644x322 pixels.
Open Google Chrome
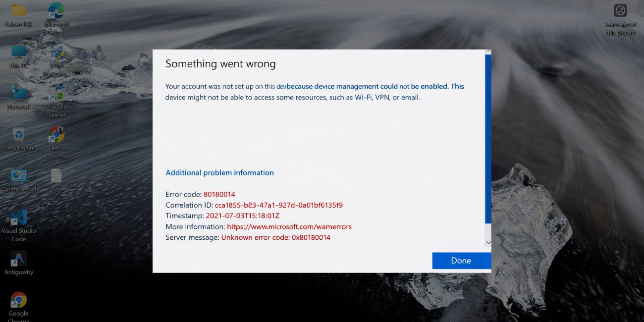(x=18, y=300)
